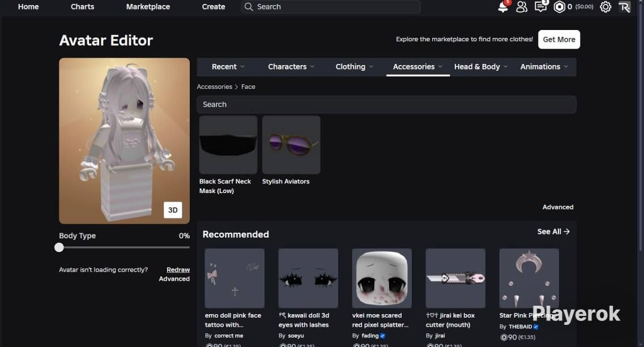644x347 pixels.
Task: Open vkei moe scared face thumbnail
Action: [382, 278]
